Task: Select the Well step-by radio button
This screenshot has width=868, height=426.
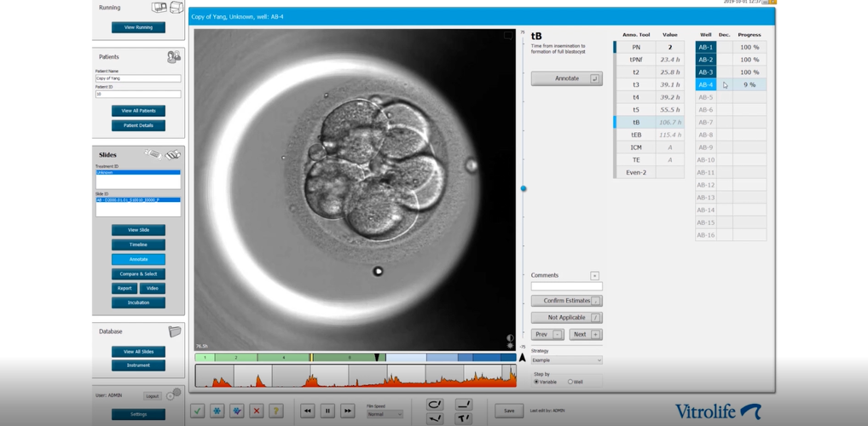Action: tap(570, 382)
